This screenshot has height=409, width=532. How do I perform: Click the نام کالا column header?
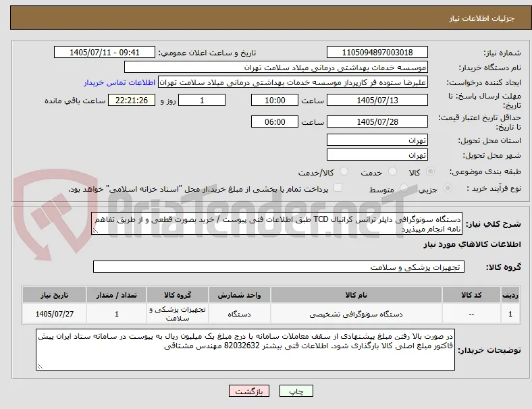point(356,295)
